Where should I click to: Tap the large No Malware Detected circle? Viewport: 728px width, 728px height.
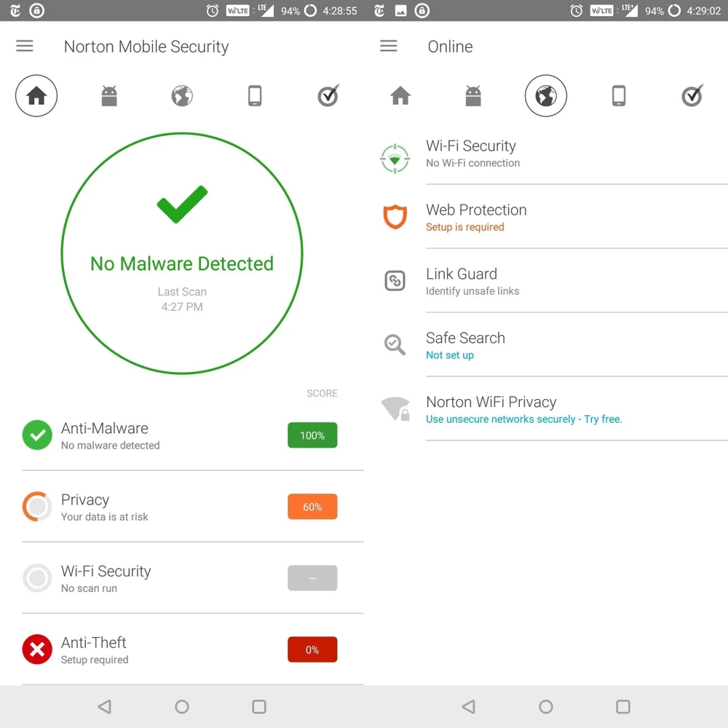pyautogui.click(x=182, y=253)
